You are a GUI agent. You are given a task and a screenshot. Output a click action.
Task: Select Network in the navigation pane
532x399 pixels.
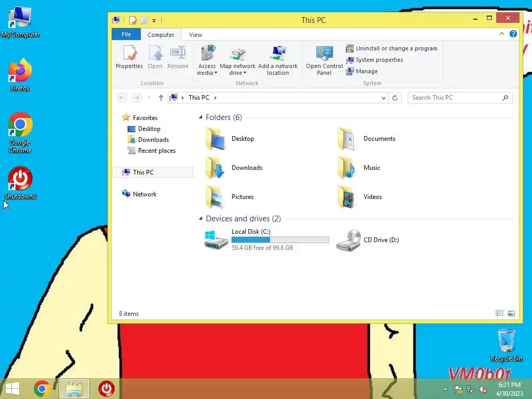point(139,194)
